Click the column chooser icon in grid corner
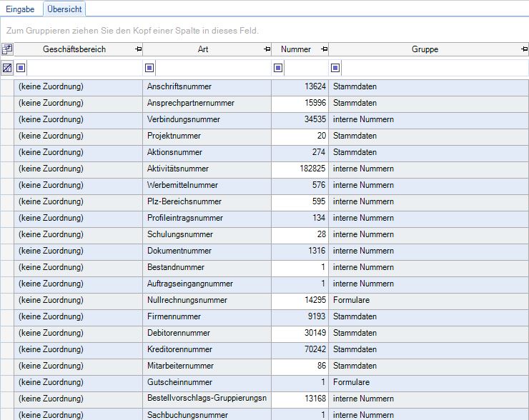Image resolution: width=529 pixels, height=420 pixels. coord(7,49)
